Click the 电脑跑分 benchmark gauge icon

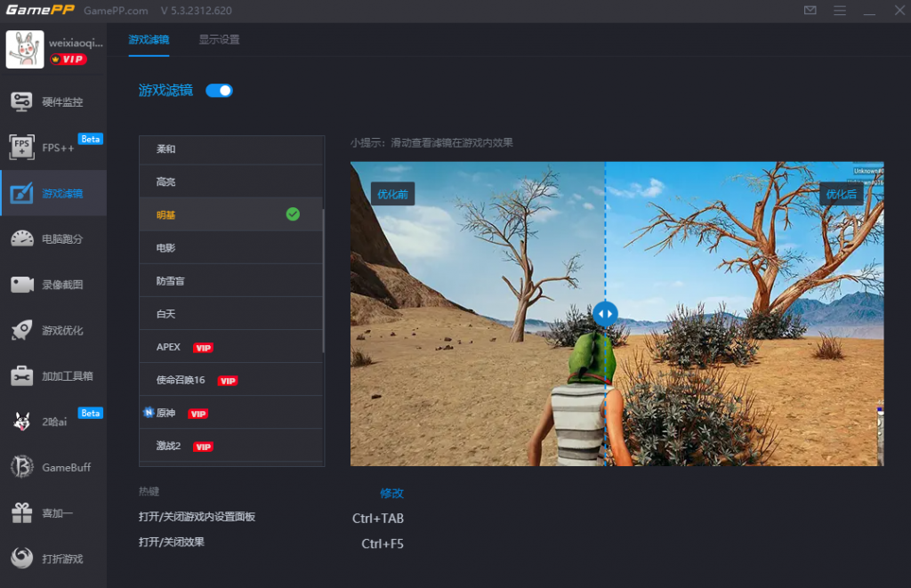coord(21,238)
